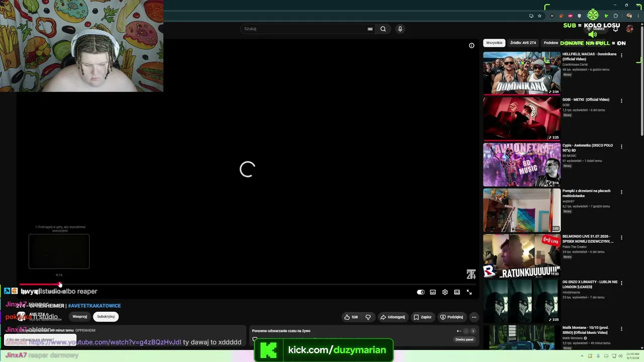
Task: Open the shield extension icon
Action: (x=579, y=16)
